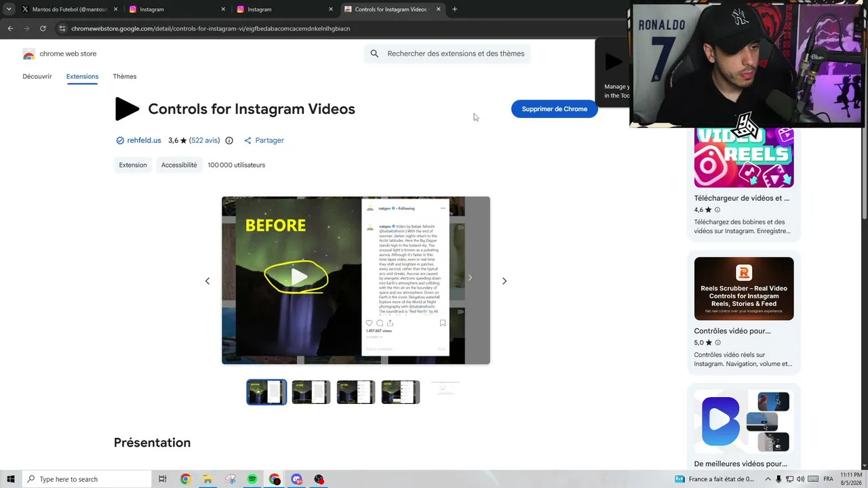
Task: Reload the page with the refresh icon
Action: coord(43,28)
